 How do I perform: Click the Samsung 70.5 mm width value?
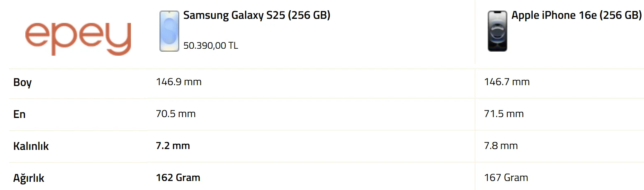point(176,114)
